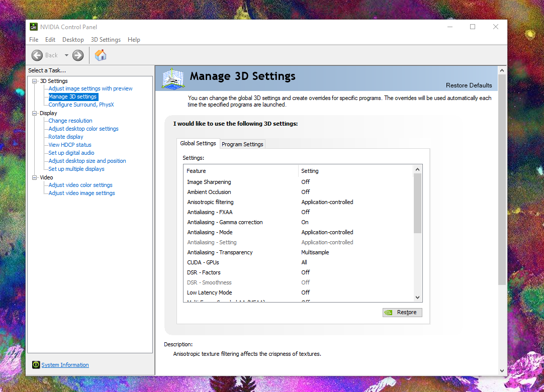Click the settings list scrollbar thumb
544x392 pixels.
418,203
